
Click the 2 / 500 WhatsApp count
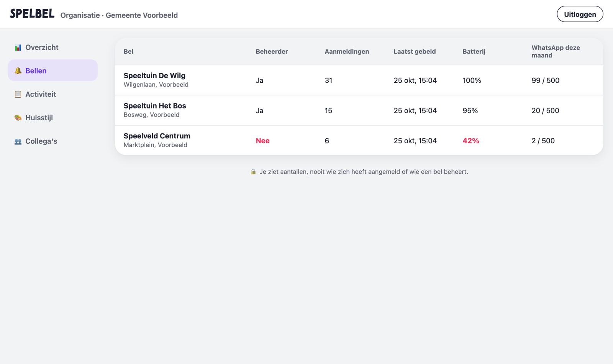pos(543,141)
